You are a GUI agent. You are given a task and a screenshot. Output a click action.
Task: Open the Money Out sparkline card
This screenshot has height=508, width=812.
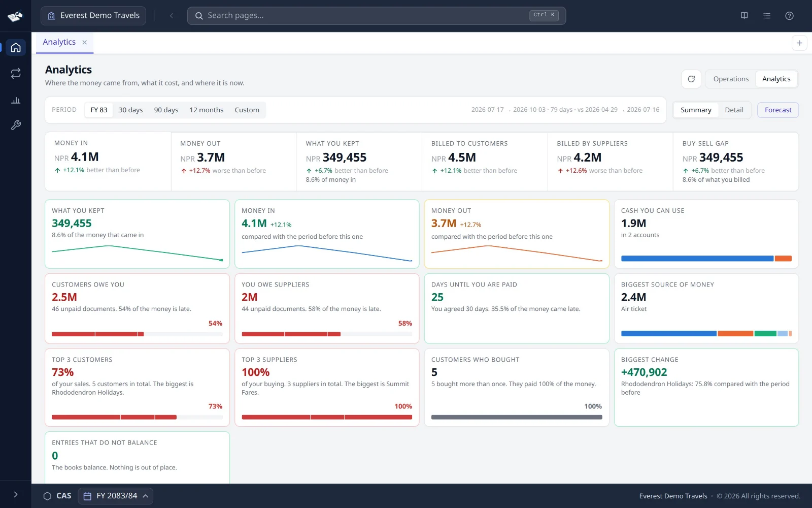[x=517, y=234]
